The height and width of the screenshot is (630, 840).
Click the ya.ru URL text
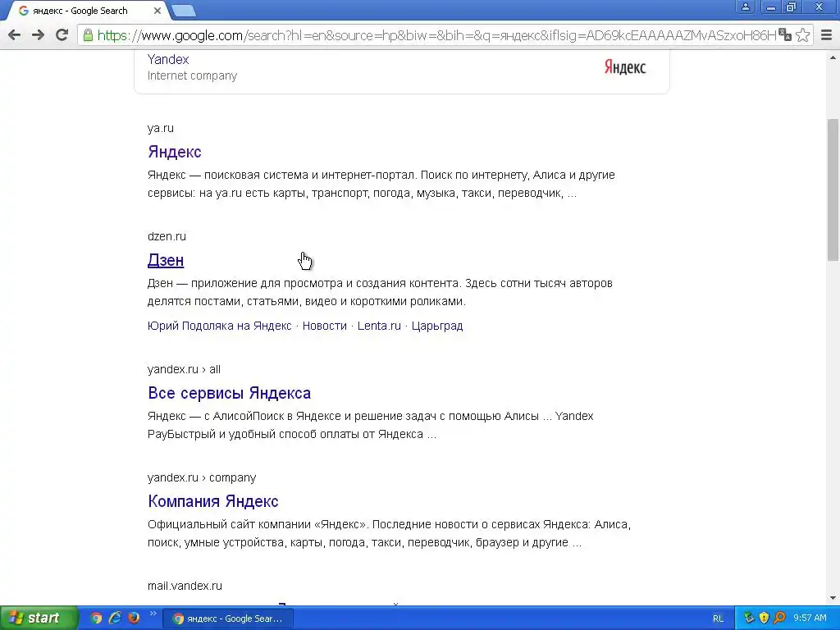click(161, 128)
